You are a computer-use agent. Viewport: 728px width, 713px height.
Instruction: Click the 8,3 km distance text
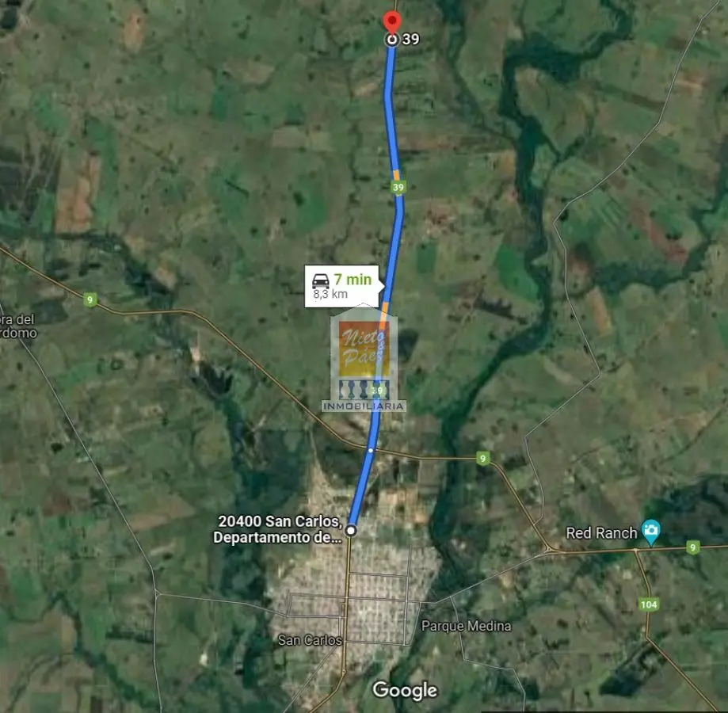tap(330, 294)
